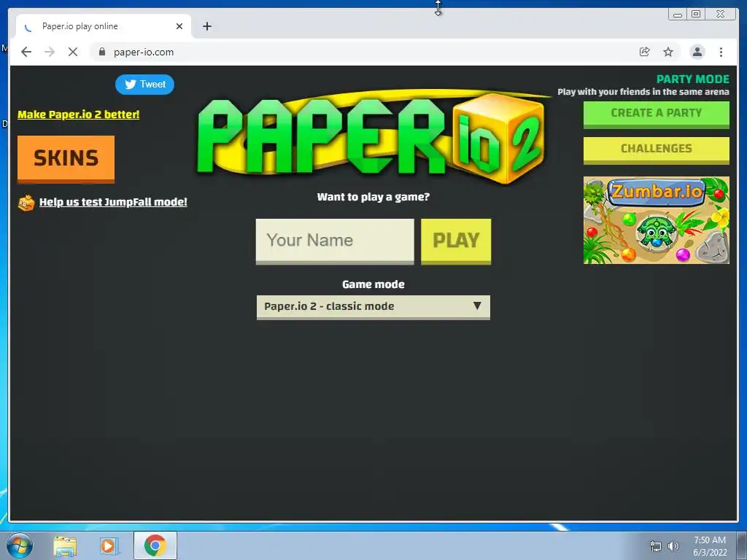
Task: Open the SKINS menu button
Action: [66, 159]
